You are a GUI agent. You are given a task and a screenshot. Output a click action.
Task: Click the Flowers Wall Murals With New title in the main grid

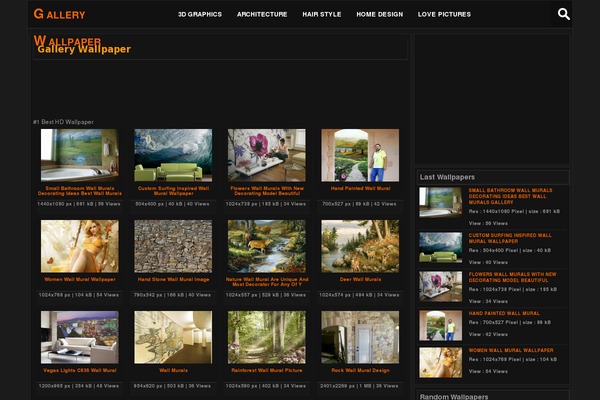coord(267,191)
